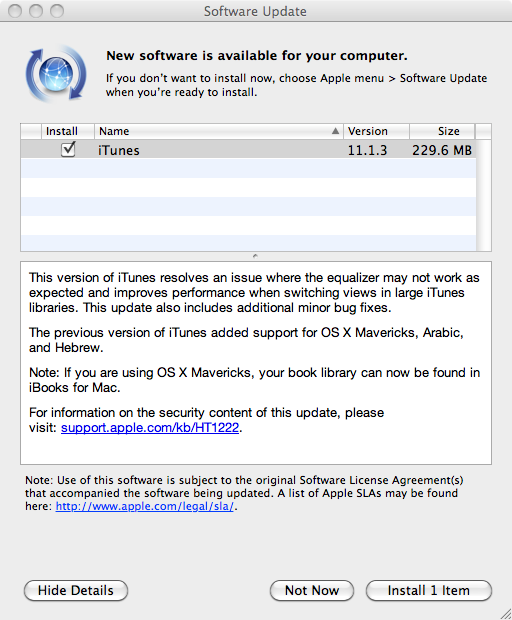Uncheck the iTunes install checkbox

[68, 149]
